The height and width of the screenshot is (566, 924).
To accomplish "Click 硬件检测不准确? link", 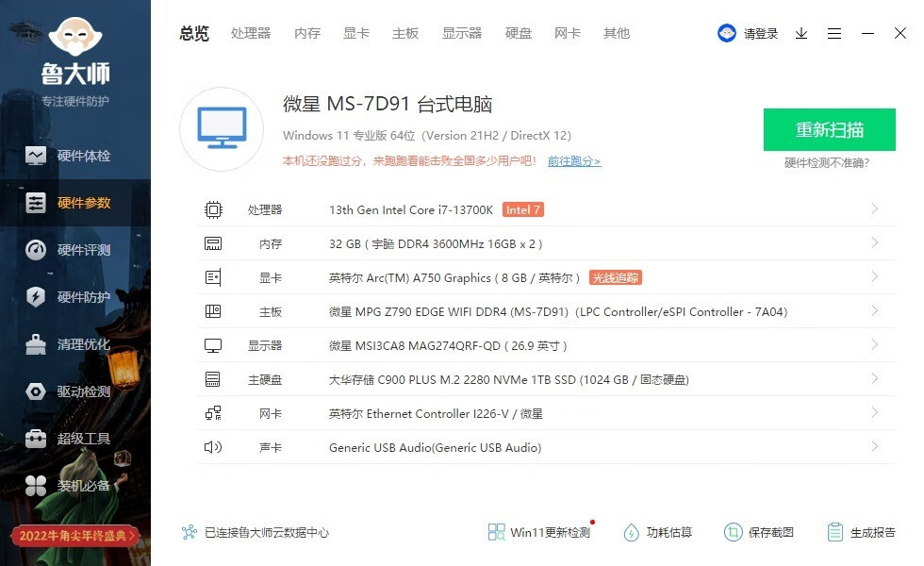I will (x=827, y=163).
